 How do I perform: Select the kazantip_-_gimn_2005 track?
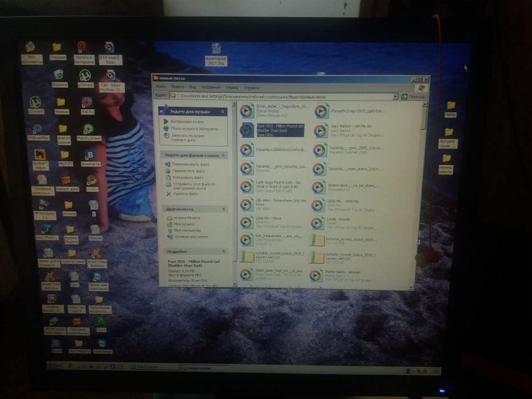tap(348, 150)
